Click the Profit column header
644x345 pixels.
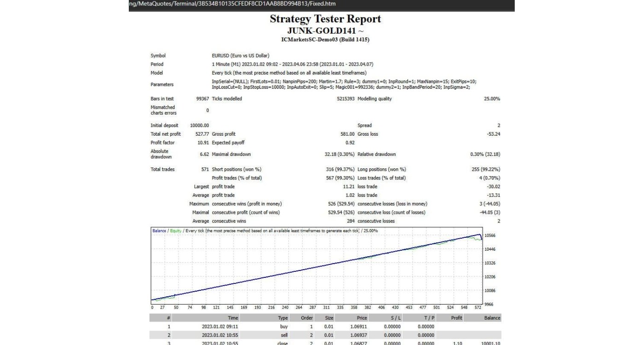(x=456, y=318)
